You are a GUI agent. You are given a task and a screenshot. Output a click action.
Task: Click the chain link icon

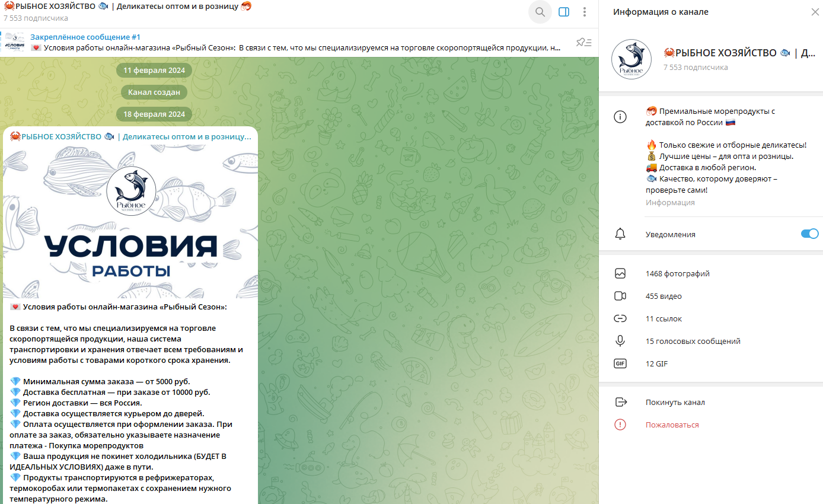[x=620, y=318]
